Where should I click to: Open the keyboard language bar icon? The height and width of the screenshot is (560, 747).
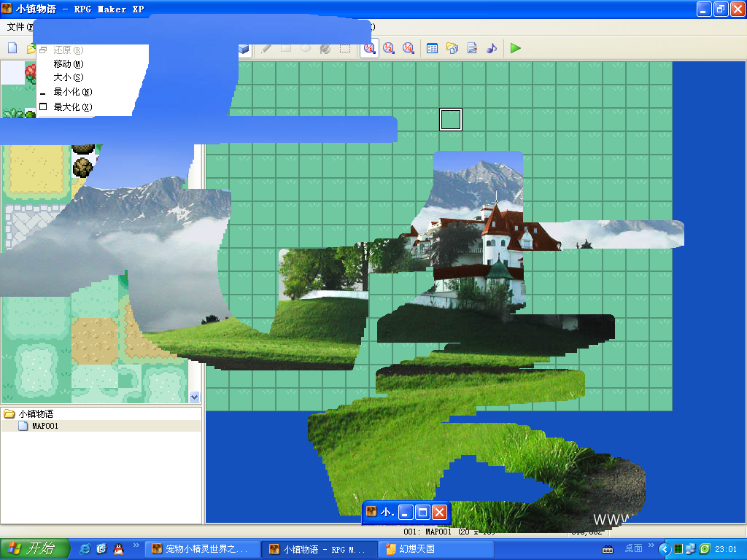tap(608, 550)
